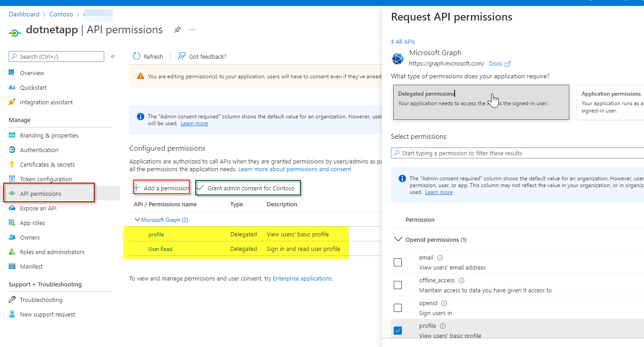This screenshot has height=347, width=644.
Task: Open the ellipsis more options menu
Action: [x=192, y=30]
